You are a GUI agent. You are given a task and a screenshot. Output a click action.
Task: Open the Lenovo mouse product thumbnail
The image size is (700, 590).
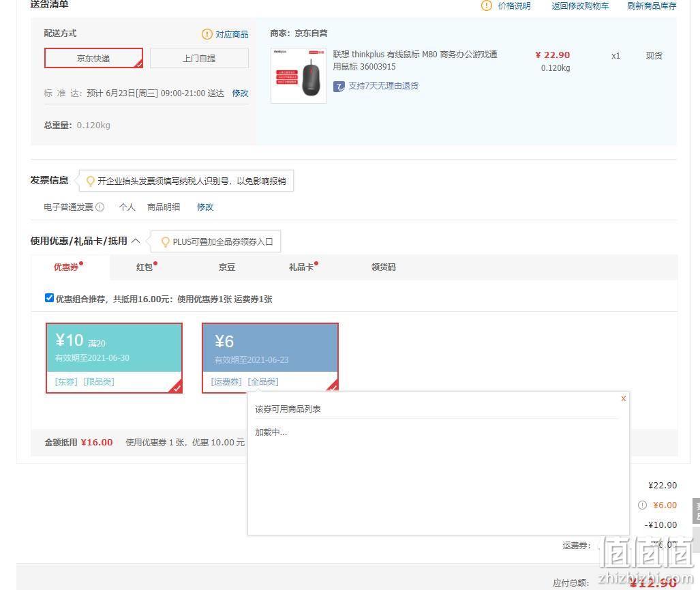point(299,76)
